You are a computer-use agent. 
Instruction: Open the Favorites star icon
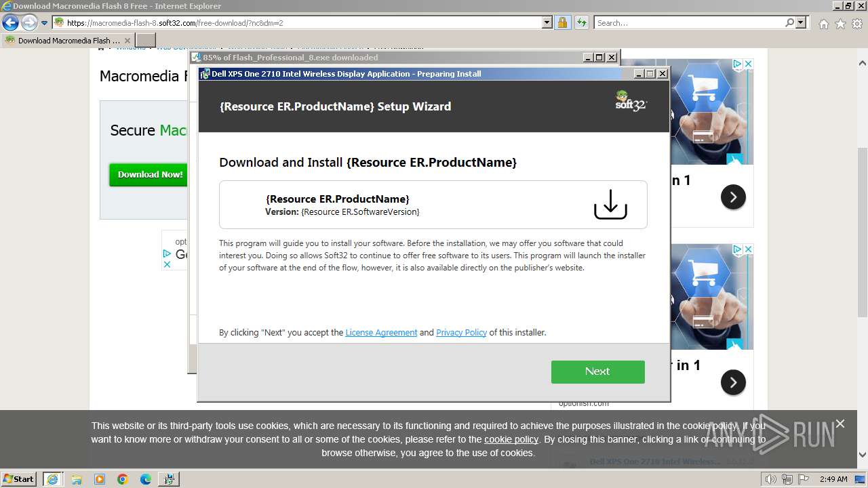pos(840,24)
